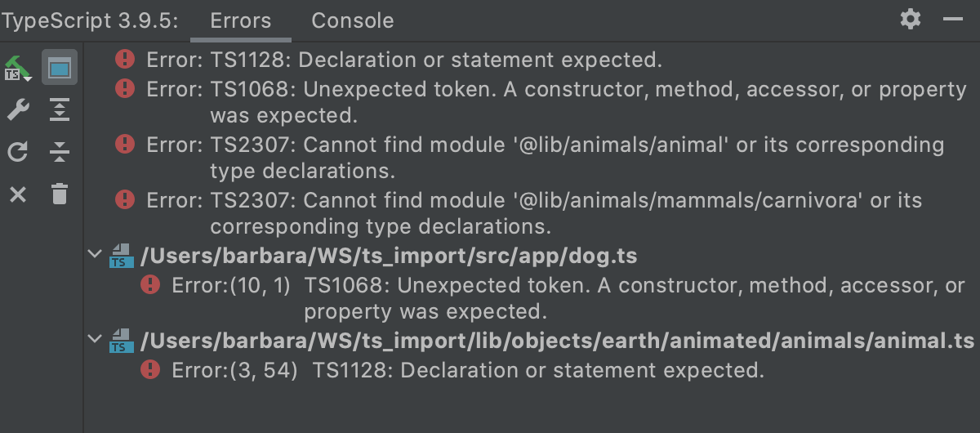Toggle the project errors view button
This screenshot has width=980, height=433.
click(x=60, y=68)
